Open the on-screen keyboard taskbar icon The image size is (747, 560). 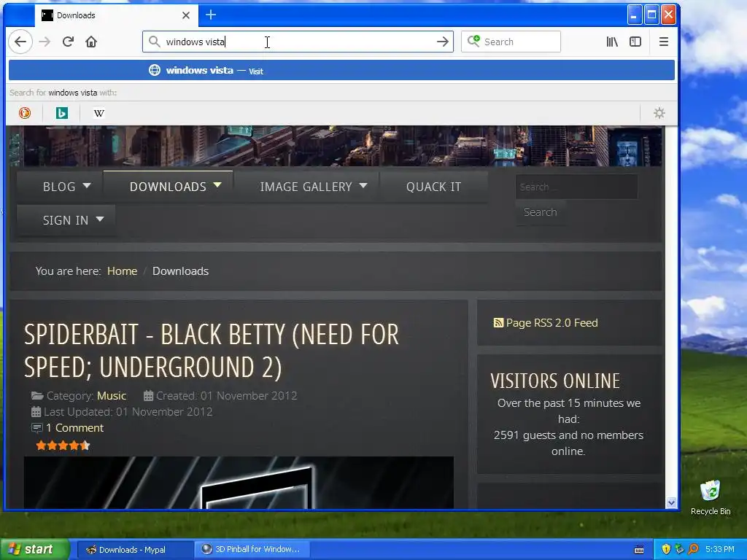(639, 550)
